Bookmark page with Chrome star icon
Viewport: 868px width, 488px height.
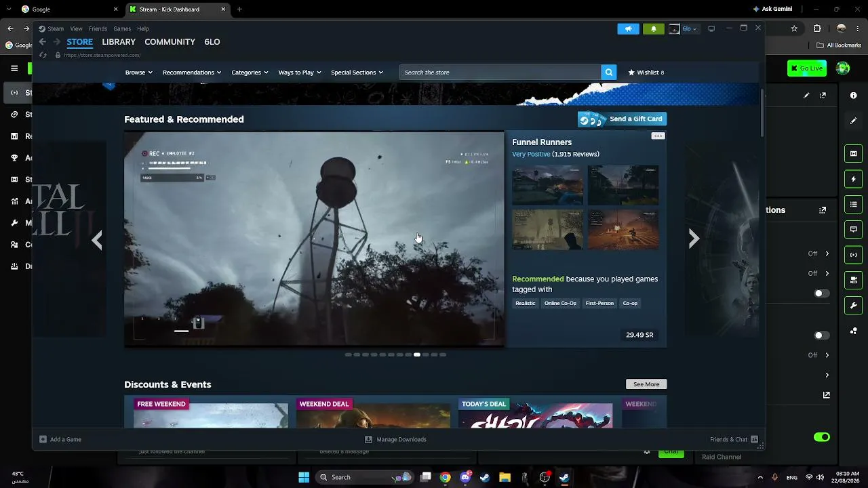[794, 28]
